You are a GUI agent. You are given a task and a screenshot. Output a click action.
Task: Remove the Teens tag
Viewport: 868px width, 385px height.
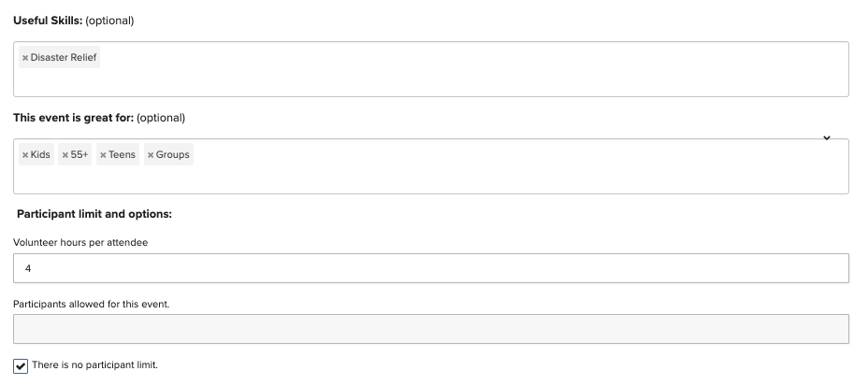coord(103,155)
